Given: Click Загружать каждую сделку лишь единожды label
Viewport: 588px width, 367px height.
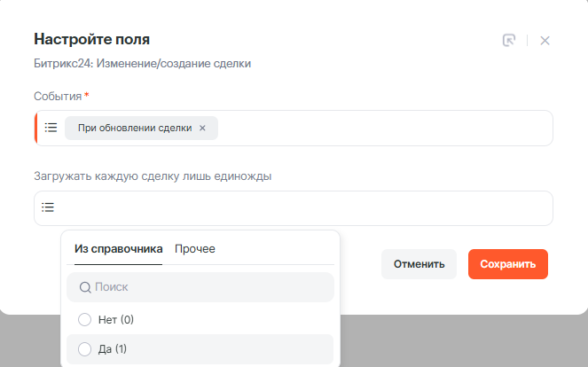Looking at the screenshot, I should pos(152,176).
